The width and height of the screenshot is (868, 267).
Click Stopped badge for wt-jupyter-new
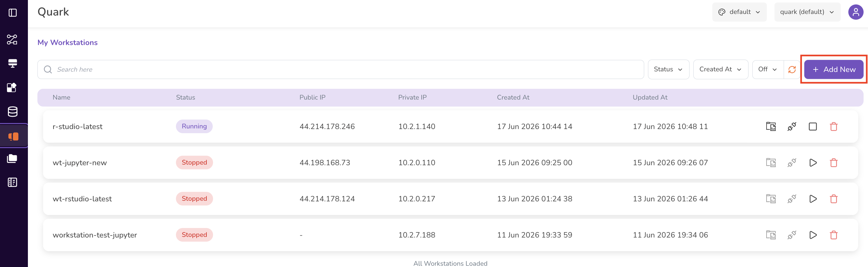(194, 162)
